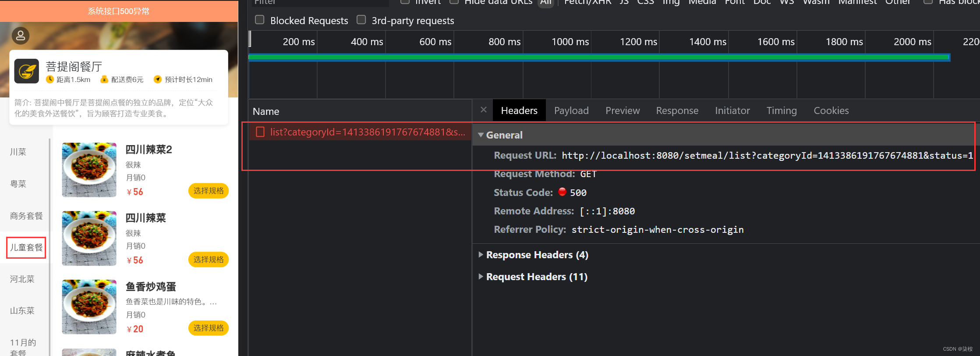Open the 鱼香炒鸡蛋 dish photo
This screenshot has width=980, height=356.
(89, 307)
